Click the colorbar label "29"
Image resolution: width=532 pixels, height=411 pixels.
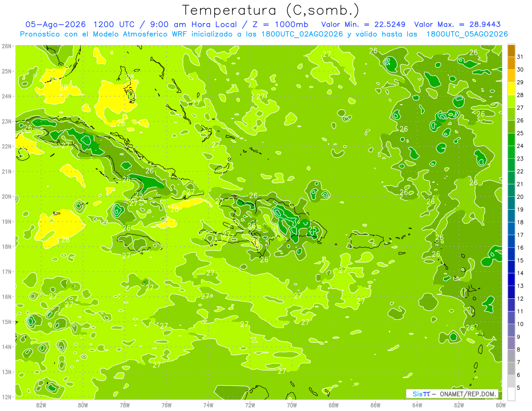[x=520, y=82]
